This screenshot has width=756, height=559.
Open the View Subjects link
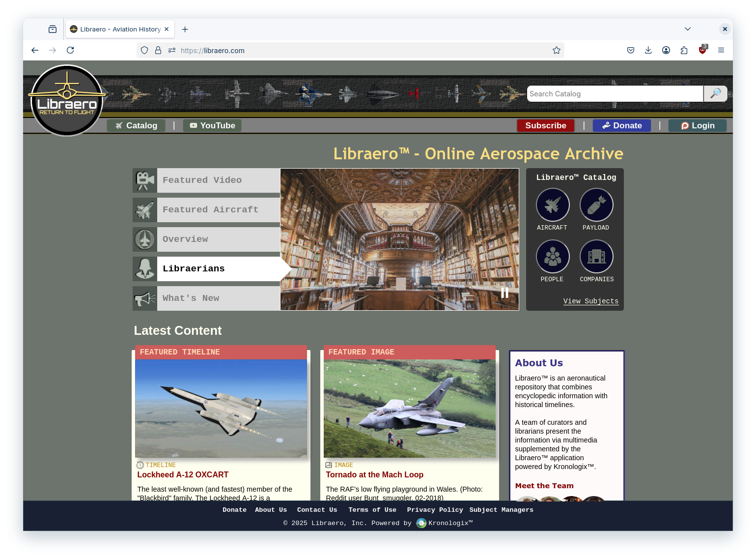[x=591, y=301]
